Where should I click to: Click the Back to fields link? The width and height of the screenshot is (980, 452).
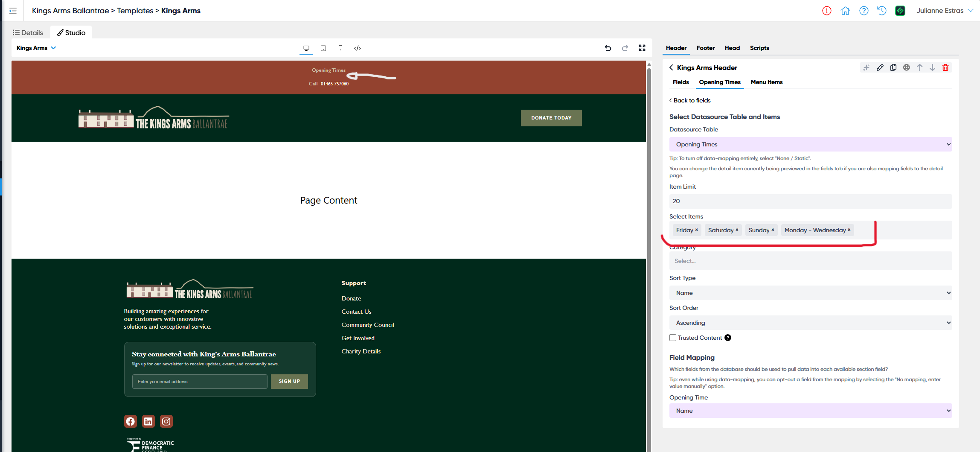point(690,100)
